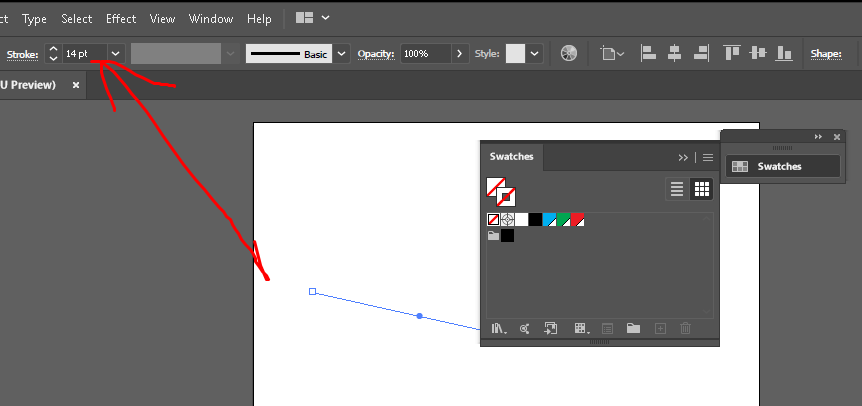Viewport: 862px width, 406px height.
Task: Open the Help menu
Action: click(259, 19)
